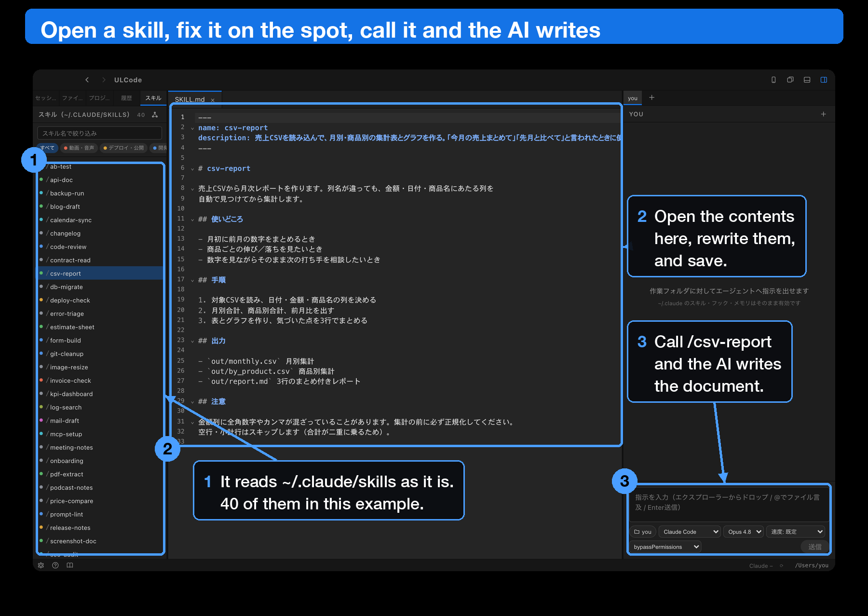
Task: Open the mail-draft skill
Action: point(100,421)
